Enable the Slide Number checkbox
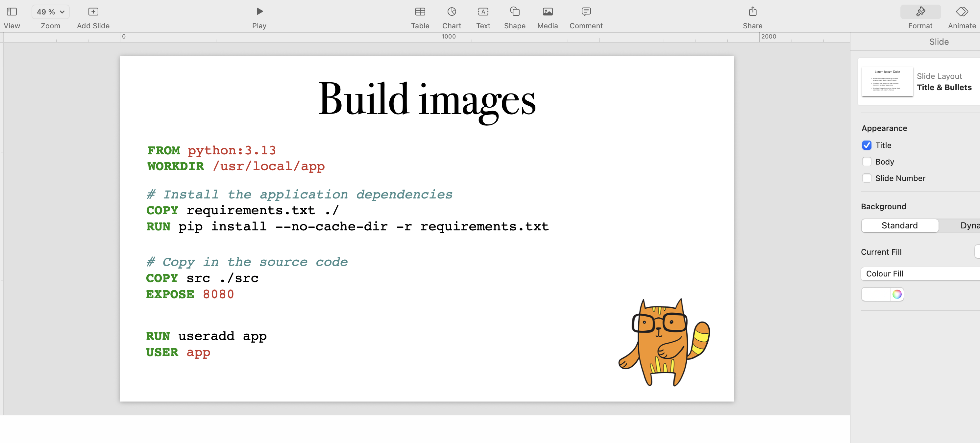980x443 pixels. point(867,178)
